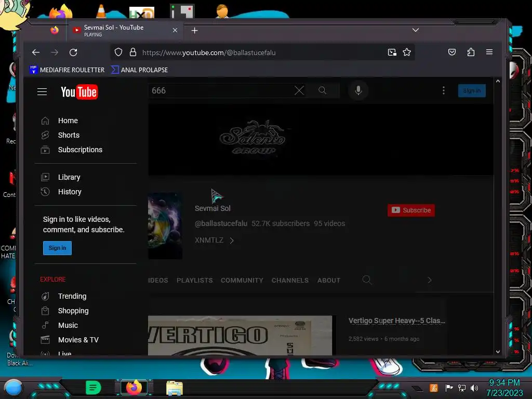Image resolution: width=532 pixels, height=399 pixels.
Task: Open network tray icon
Action: point(461,388)
